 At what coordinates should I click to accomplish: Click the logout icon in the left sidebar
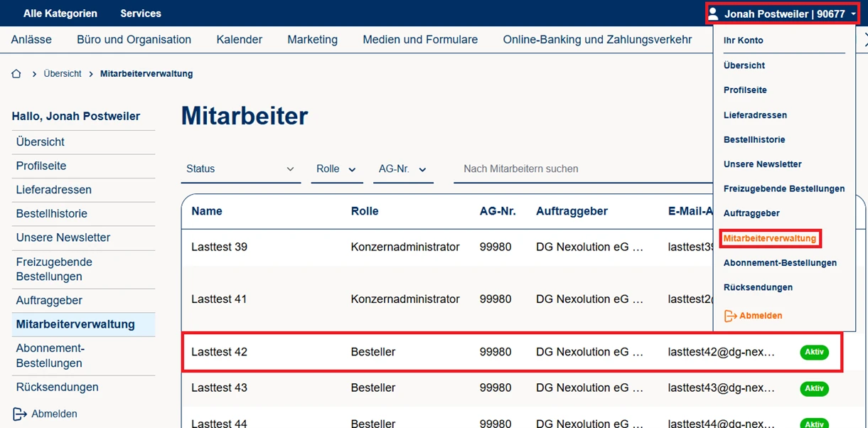click(x=19, y=414)
